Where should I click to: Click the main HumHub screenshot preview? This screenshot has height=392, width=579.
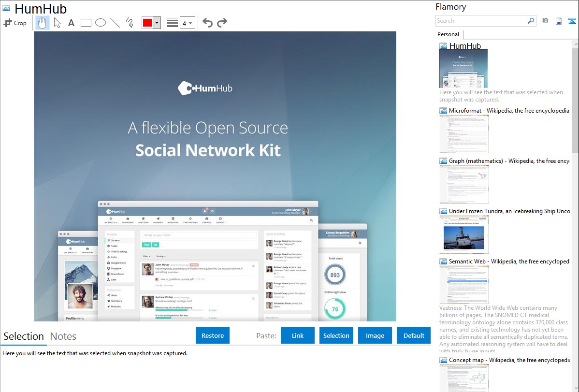point(215,176)
